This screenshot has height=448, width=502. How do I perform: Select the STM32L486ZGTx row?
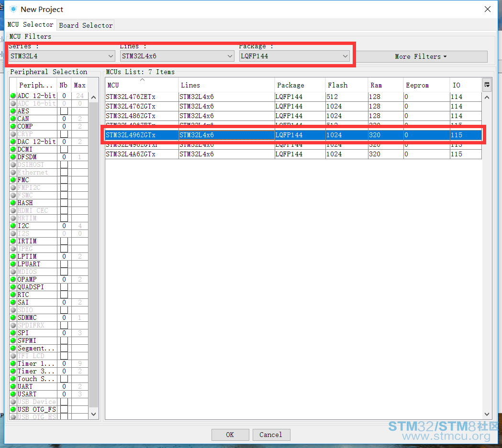click(293, 116)
